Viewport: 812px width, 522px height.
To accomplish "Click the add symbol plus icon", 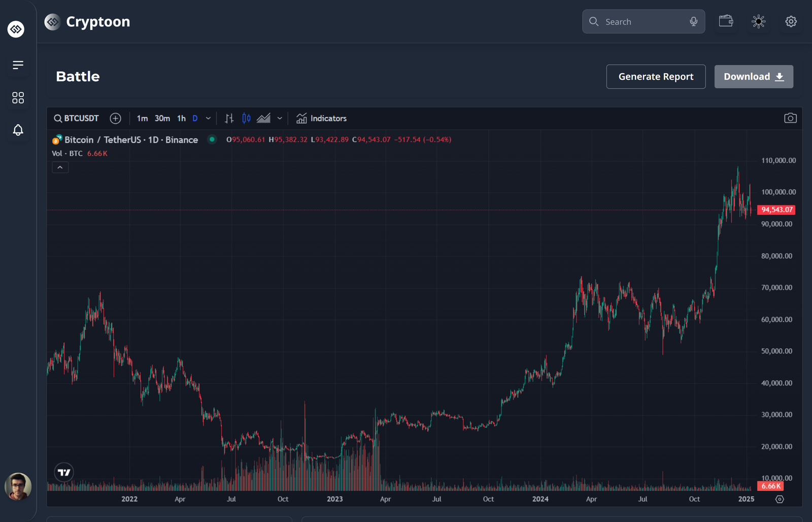I will (116, 118).
